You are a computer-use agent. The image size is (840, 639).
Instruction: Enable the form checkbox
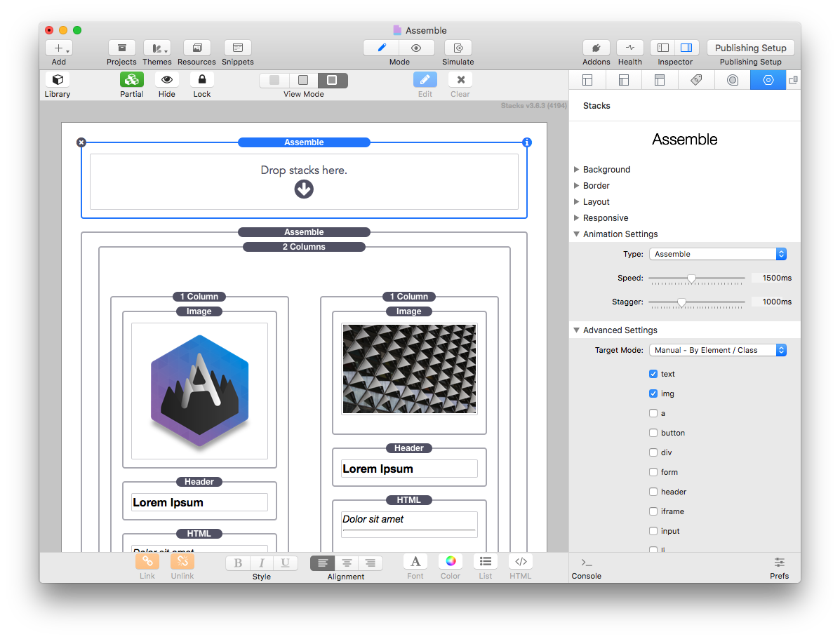pos(653,472)
